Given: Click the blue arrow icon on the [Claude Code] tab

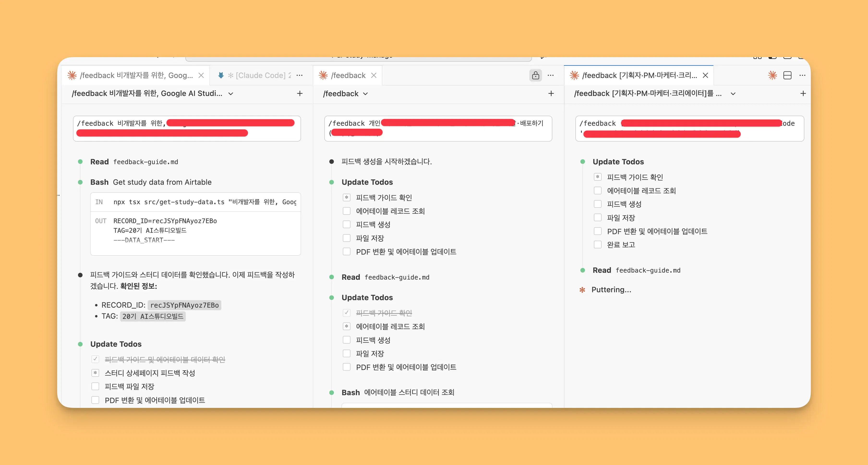Looking at the screenshot, I should (221, 75).
